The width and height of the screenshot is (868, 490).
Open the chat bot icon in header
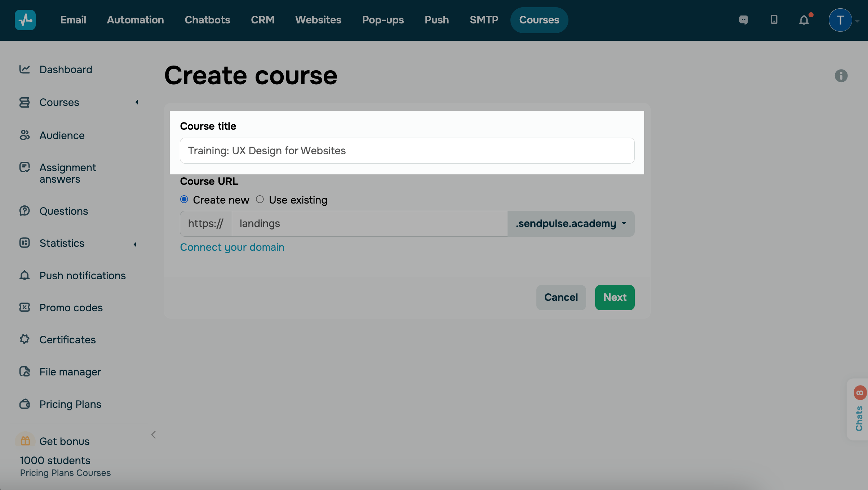pyautogui.click(x=743, y=20)
